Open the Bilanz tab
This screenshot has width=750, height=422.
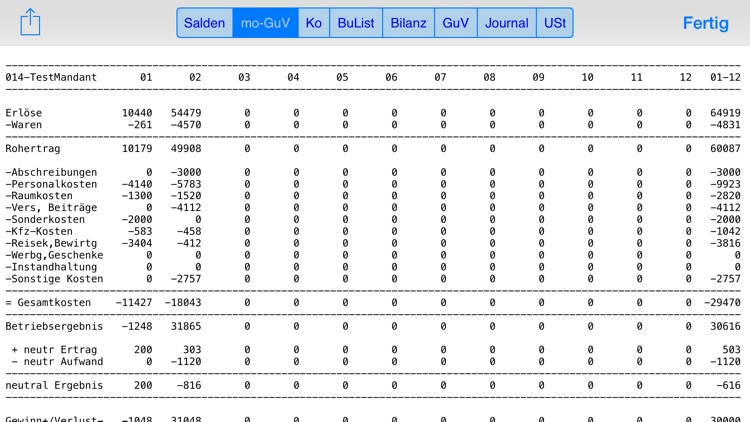tap(408, 23)
